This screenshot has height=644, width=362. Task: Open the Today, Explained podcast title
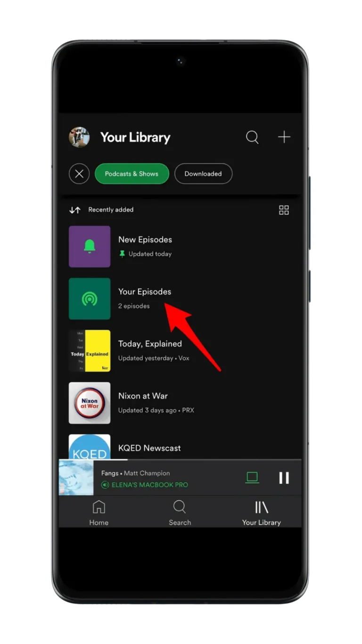tap(150, 344)
